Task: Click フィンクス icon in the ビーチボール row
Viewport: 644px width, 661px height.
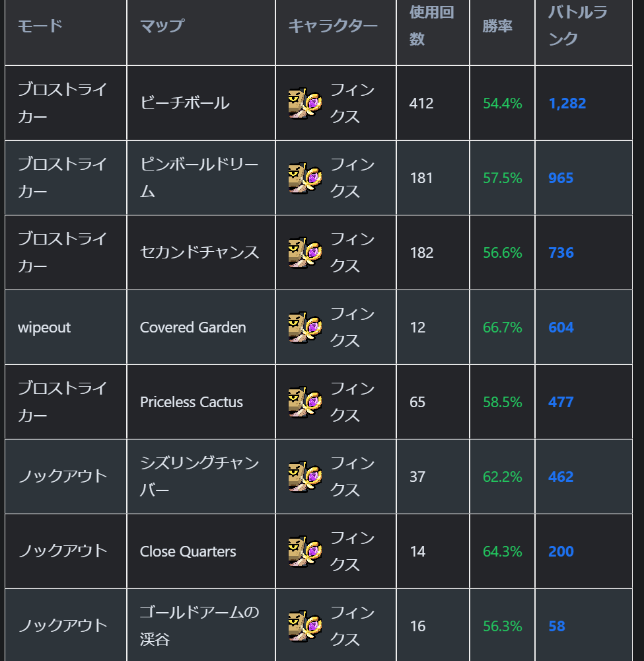Action: [x=305, y=103]
